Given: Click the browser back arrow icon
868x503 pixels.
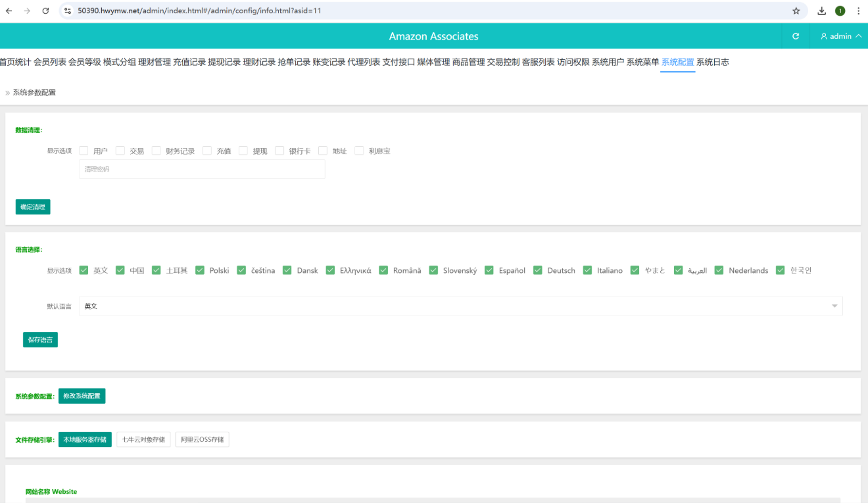Looking at the screenshot, I should (x=9, y=11).
